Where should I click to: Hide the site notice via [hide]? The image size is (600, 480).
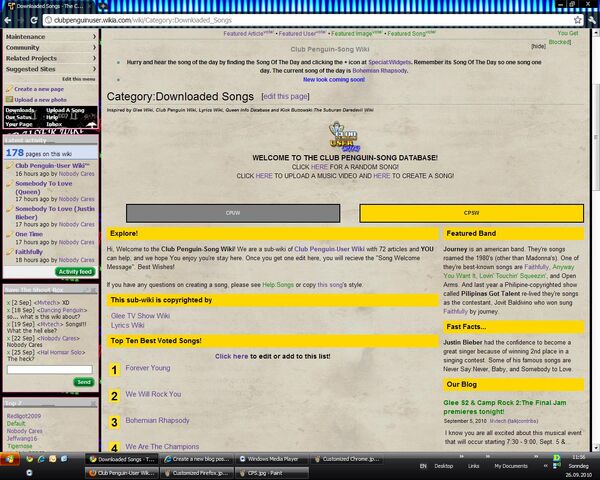pos(538,46)
